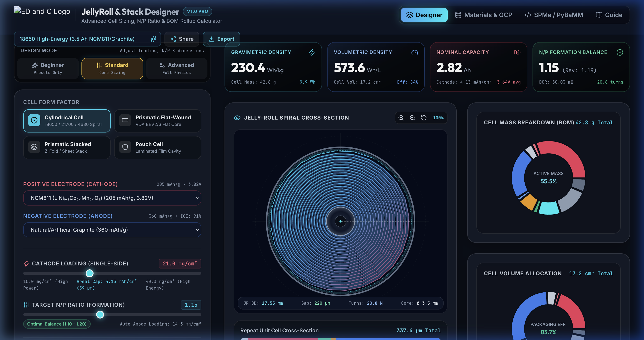Click the JR OD: 17.55 mm readout

(x=263, y=303)
